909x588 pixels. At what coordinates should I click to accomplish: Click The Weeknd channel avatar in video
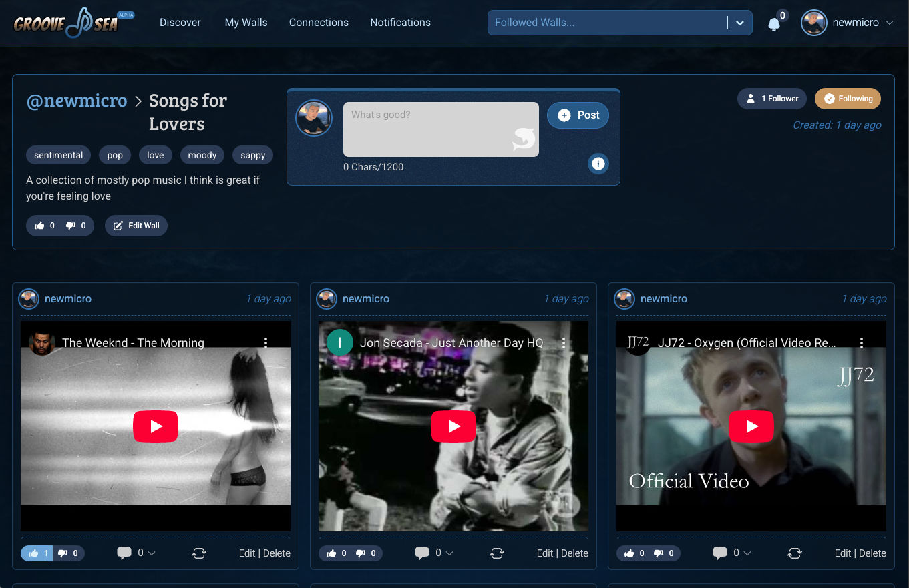tap(41, 343)
